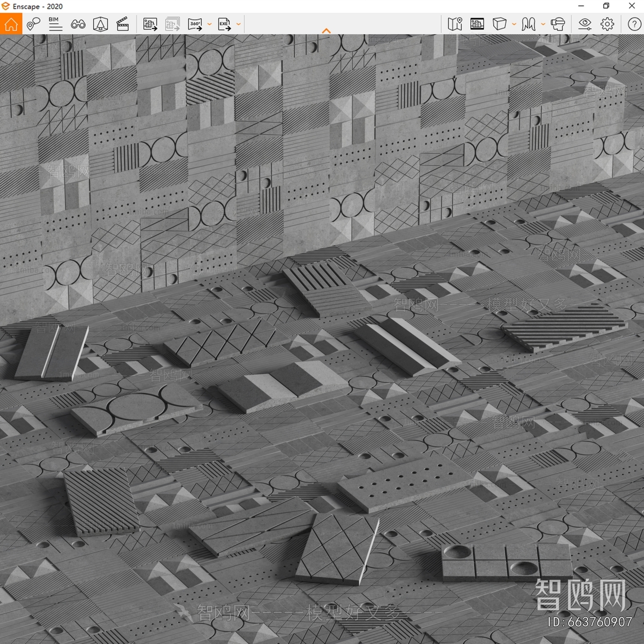The image size is (644, 644).
Task: Open the Collaborative Annotations tool
Action: 33,24
